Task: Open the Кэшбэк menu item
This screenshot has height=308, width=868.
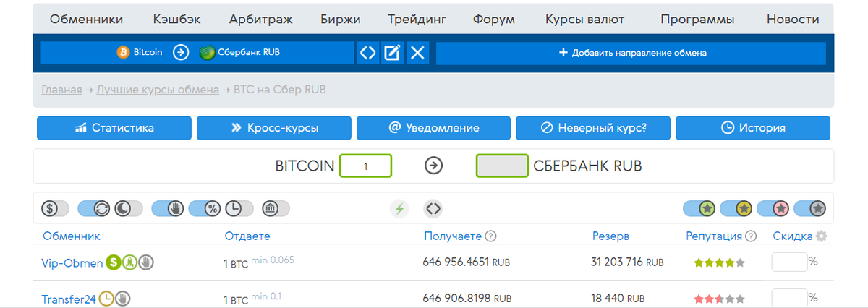Action: pos(176,19)
